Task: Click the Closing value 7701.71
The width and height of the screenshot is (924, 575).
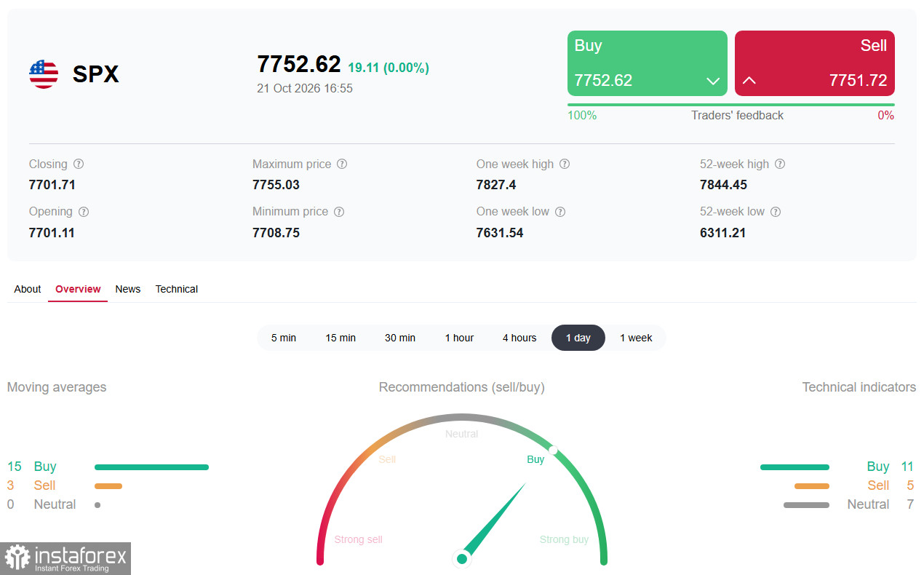Action: (52, 185)
